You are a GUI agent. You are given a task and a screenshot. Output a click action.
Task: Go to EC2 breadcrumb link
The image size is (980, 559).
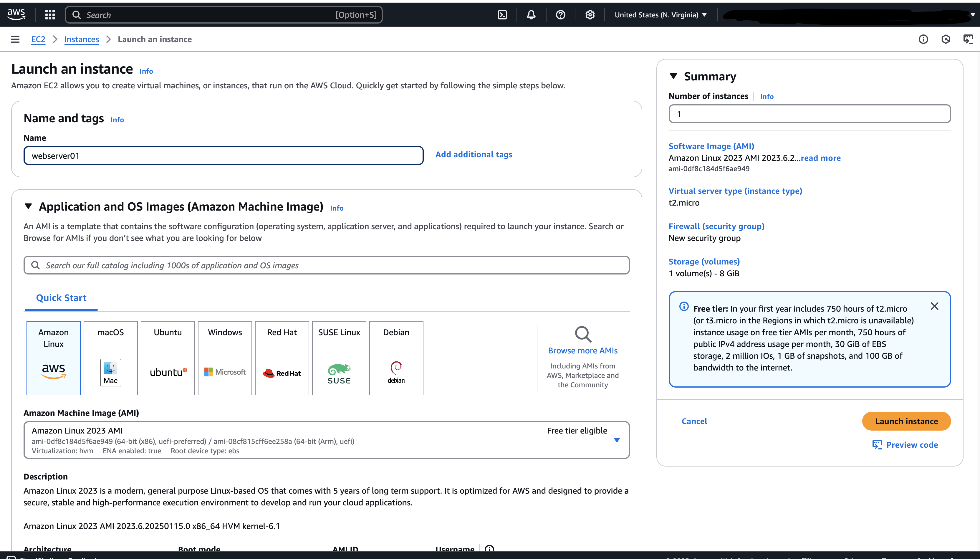[x=38, y=39]
